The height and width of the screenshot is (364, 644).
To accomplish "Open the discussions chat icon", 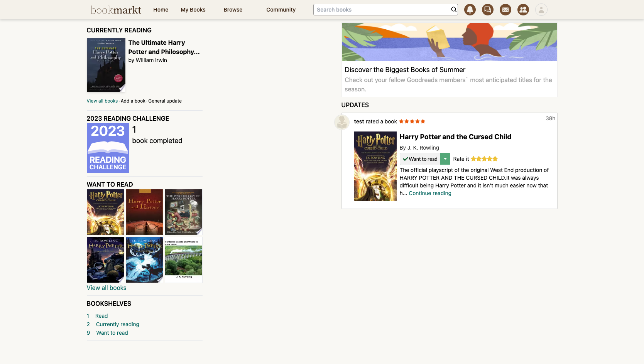I will [487, 10].
